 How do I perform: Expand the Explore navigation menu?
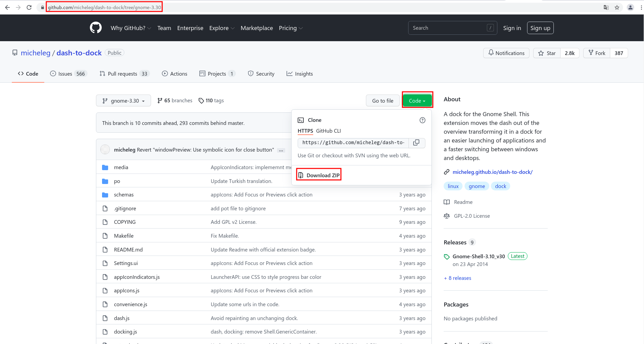[222, 28]
